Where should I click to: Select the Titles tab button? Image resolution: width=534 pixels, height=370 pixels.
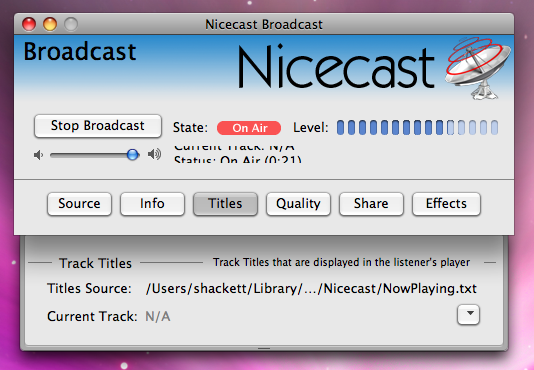(225, 204)
